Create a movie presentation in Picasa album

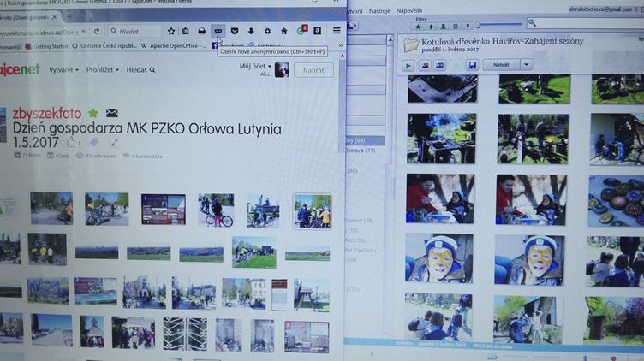[x=440, y=65]
